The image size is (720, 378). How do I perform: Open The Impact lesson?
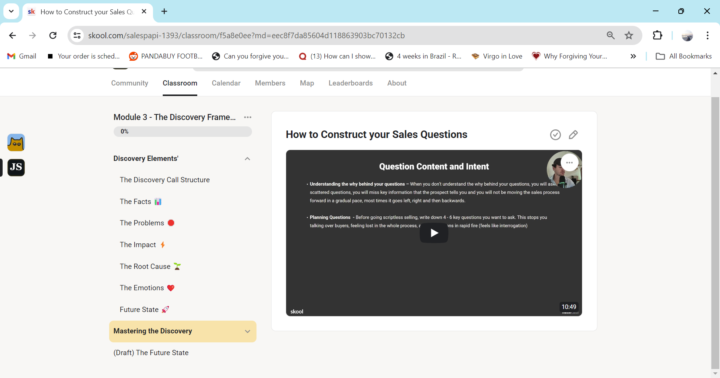click(x=142, y=244)
